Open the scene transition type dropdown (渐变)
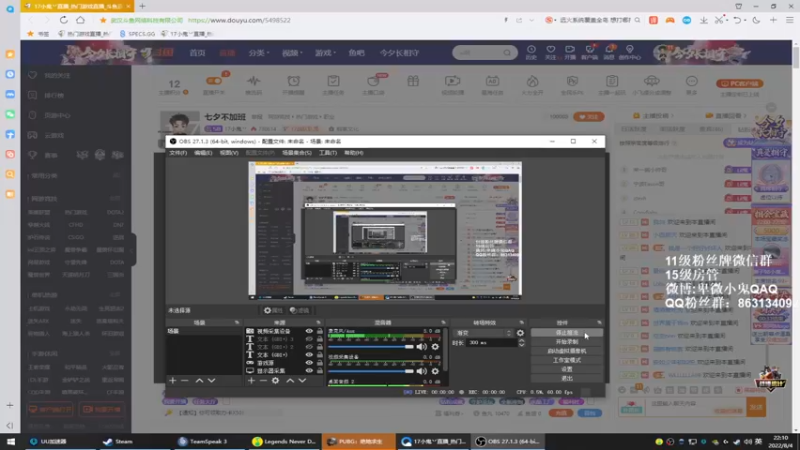The height and width of the screenshot is (450, 800). tap(483, 333)
